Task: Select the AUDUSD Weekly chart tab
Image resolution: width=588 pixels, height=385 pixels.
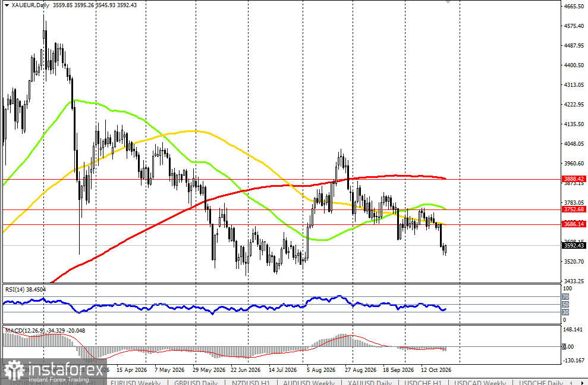Action: tap(309, 383)
